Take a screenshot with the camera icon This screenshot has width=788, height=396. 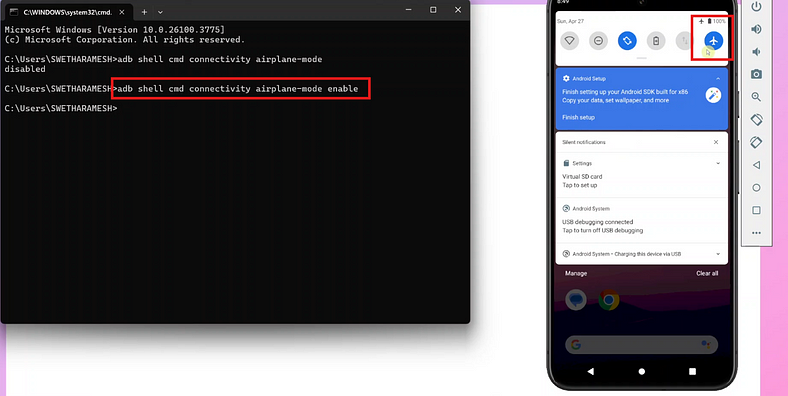(x=756, y=74)
